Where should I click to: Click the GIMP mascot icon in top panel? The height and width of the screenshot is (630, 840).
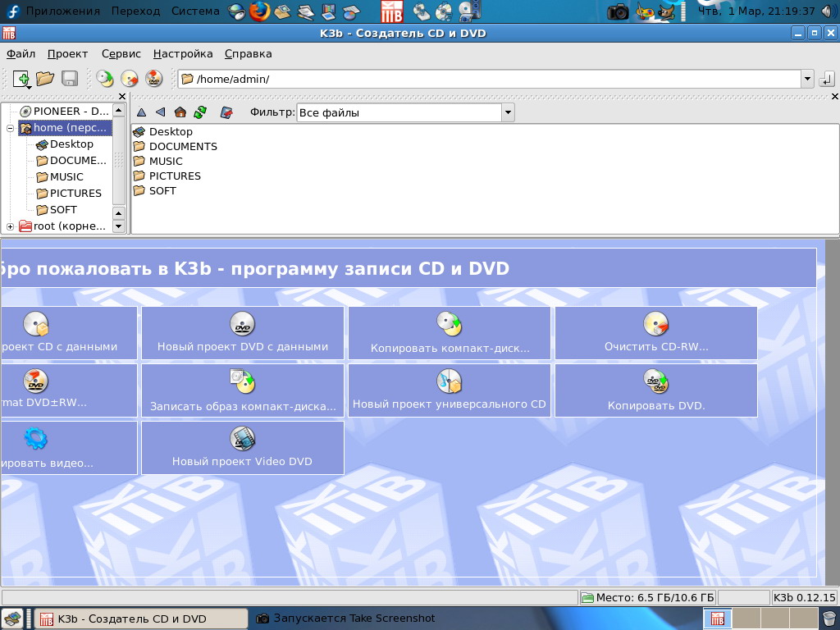(x=666, y=11)
